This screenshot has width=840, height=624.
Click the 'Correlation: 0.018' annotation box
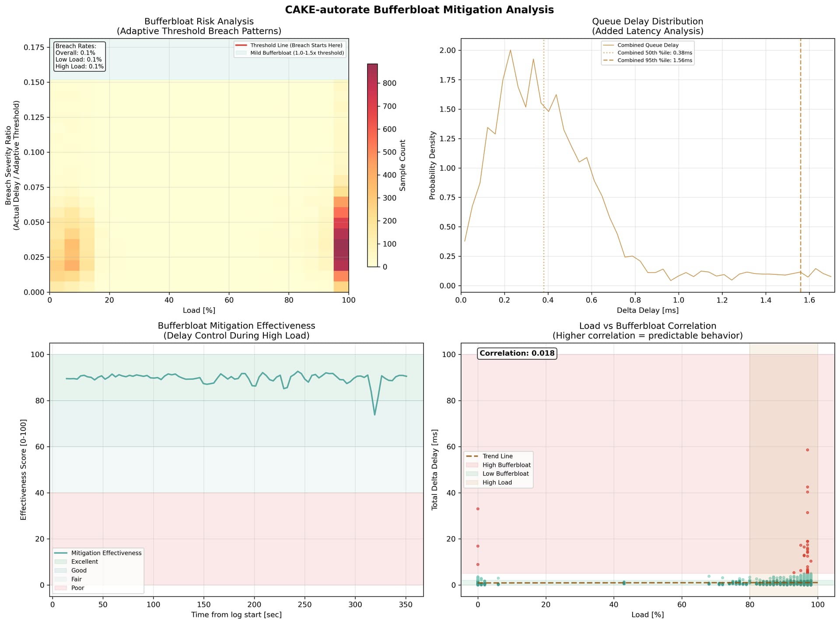pos(517,354)
